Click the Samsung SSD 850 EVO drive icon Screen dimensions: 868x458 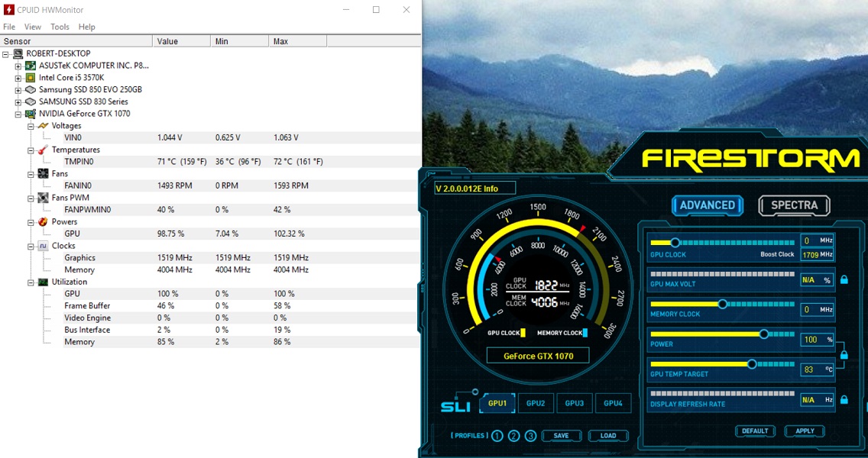point(31,89)
